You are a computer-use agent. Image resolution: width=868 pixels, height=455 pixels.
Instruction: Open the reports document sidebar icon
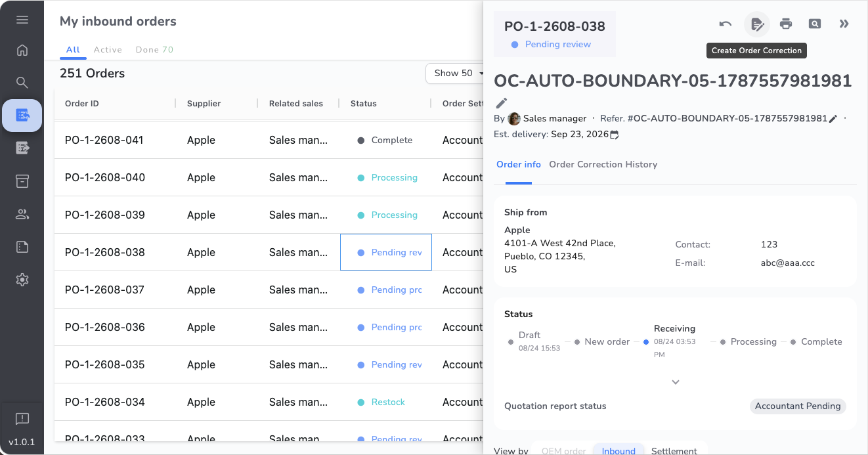coord(22,247)
